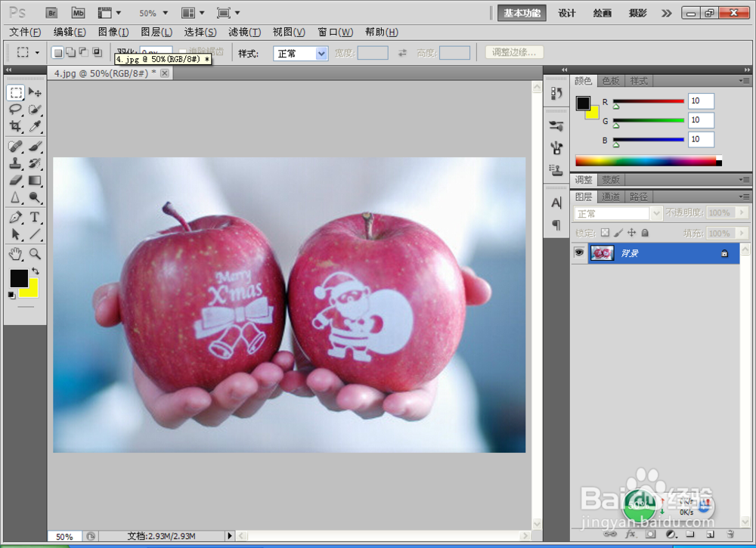Select the Sharpen/Blur triangle tool

point(16,197)
